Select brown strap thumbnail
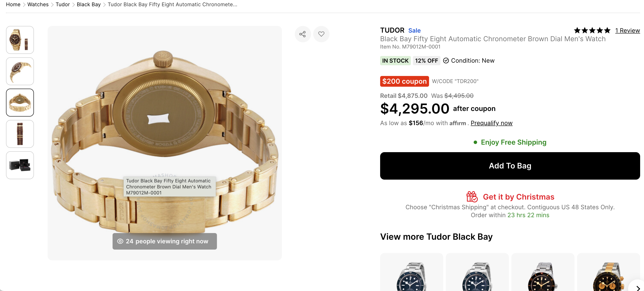Viewport: 644px width, 291px height. (x=20, y=134)
